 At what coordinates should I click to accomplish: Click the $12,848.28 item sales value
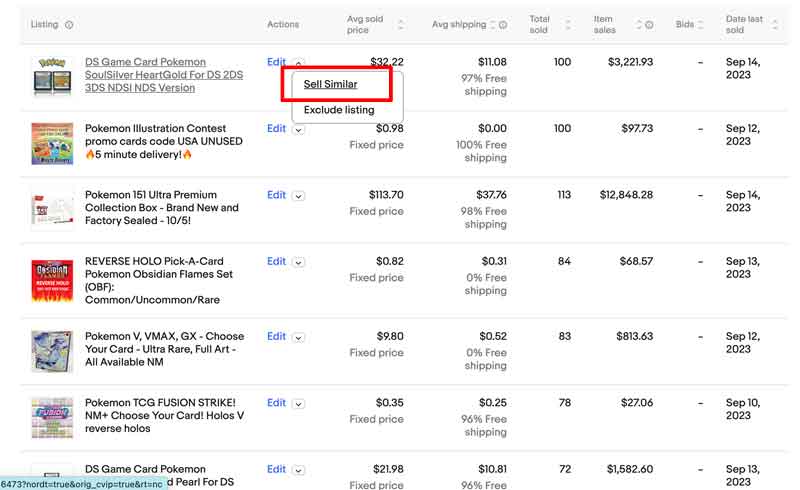(626, 194)
